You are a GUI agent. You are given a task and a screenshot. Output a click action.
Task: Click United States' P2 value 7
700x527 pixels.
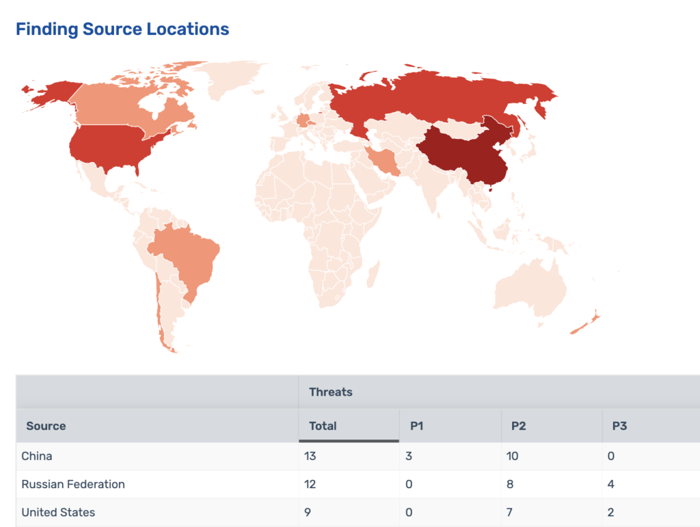coord(509,512)
